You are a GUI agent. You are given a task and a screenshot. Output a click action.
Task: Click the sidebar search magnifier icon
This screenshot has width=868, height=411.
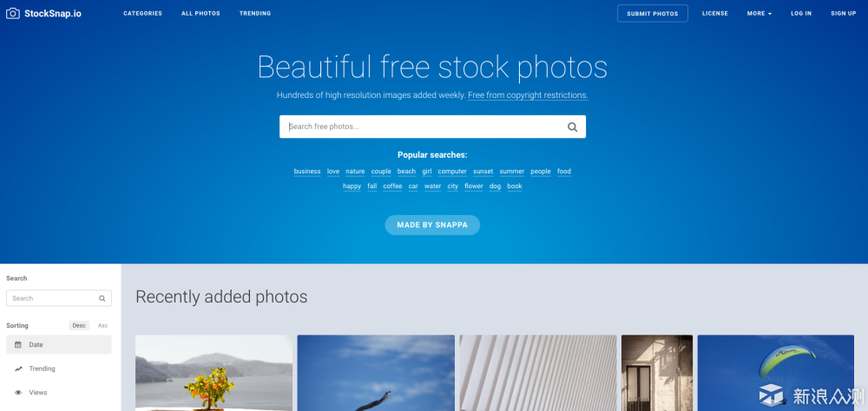[102, 298]
